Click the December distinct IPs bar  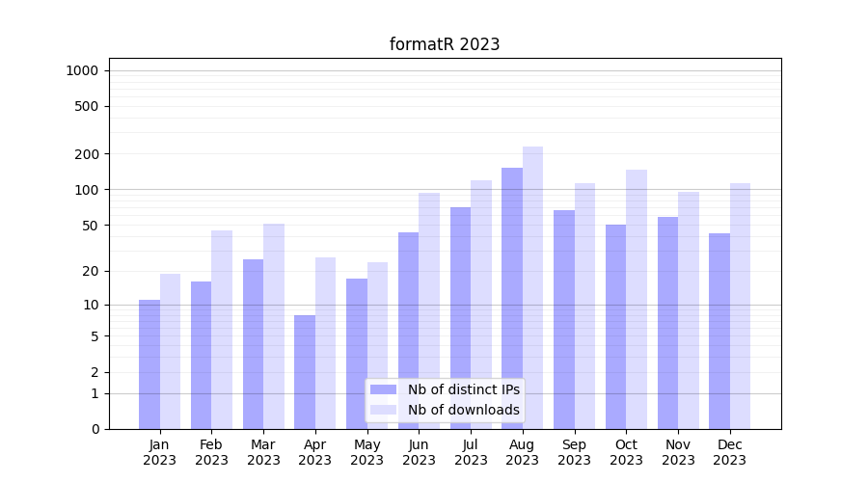pos(719,331)
